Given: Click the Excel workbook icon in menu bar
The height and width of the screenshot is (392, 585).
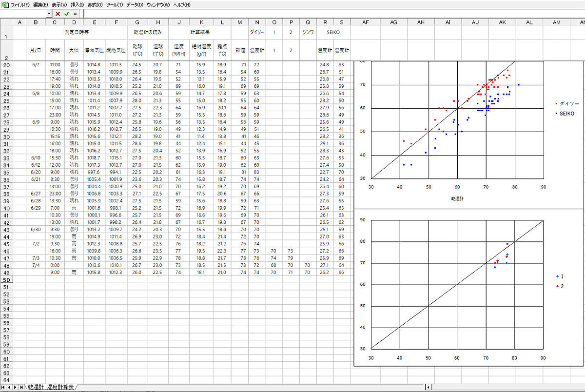Looking at the screenshot, I should pyautogui.click(x=5, y=4).
